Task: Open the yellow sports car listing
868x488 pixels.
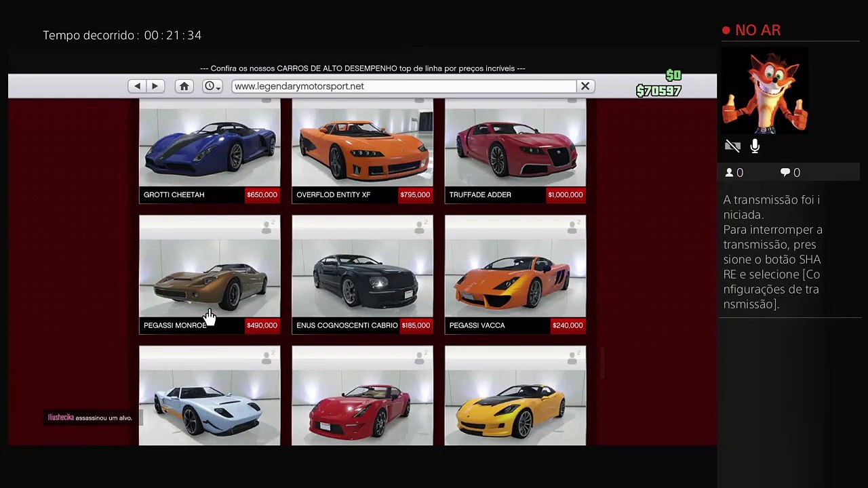Action: point(515,396)
